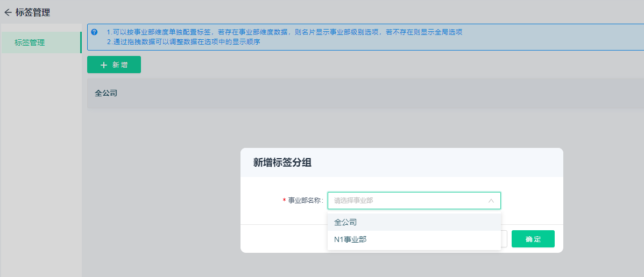Click the 新增 button to add a group
This screenshot has height=277, width=644.
coord(114,65)
